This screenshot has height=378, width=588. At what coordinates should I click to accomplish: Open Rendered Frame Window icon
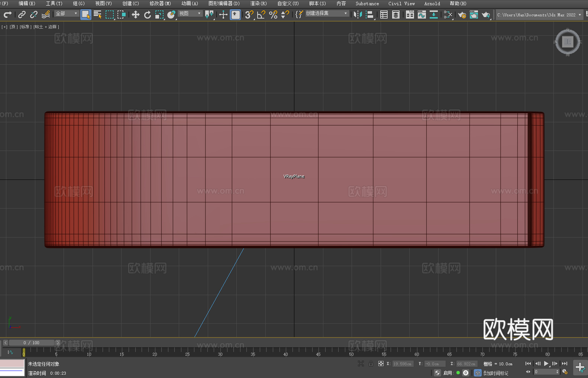point(474,14)
